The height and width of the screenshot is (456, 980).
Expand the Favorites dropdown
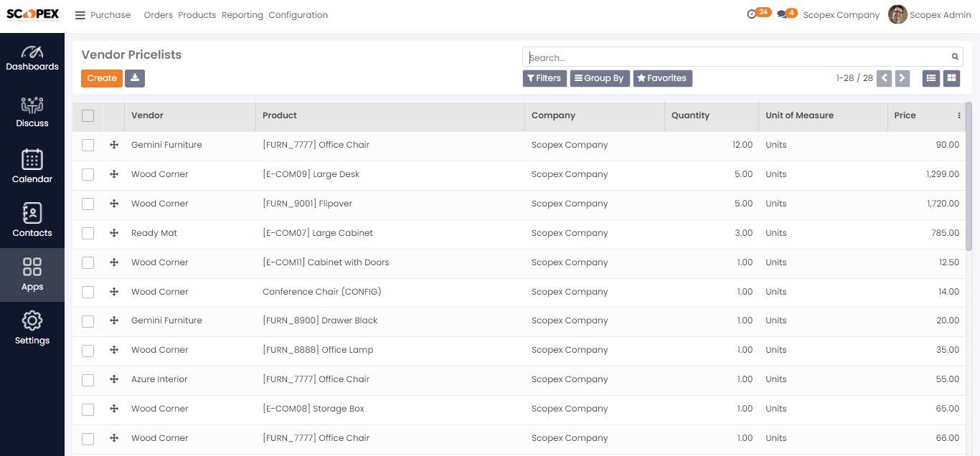click(662, 78)
